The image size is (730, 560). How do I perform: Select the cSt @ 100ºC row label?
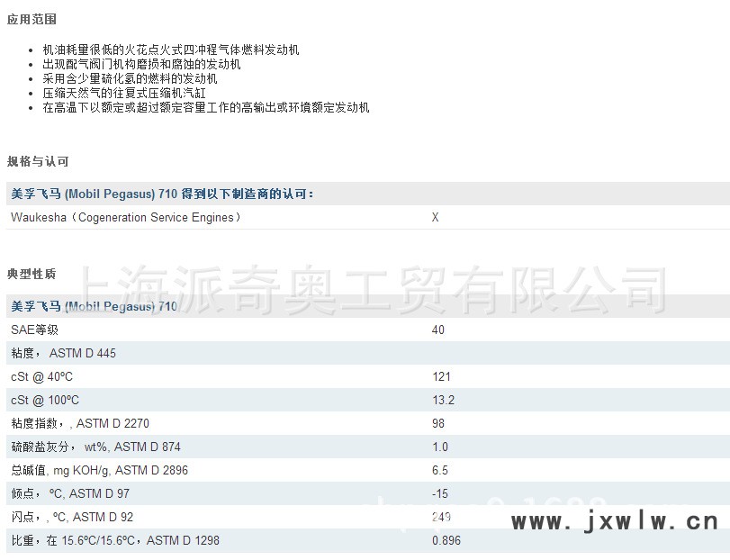[x=45, y=401]
